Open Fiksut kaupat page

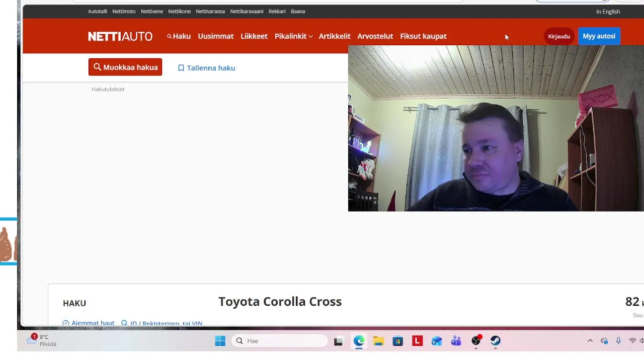click(x=423, y=36)
